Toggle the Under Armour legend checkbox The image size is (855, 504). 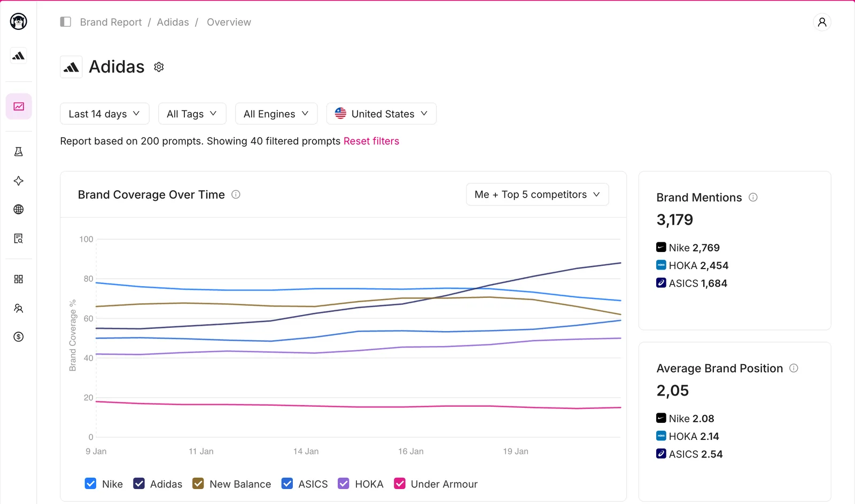[x=400, y=484]
